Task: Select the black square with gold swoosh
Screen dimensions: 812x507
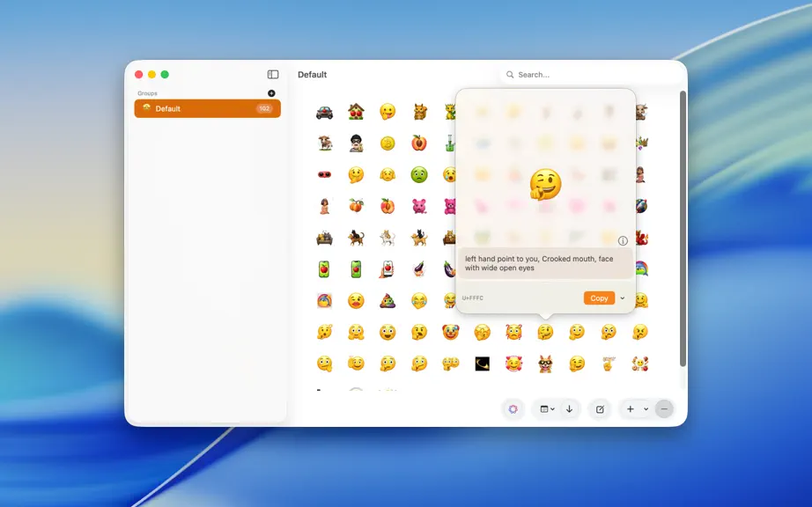Action: (482, 364)
